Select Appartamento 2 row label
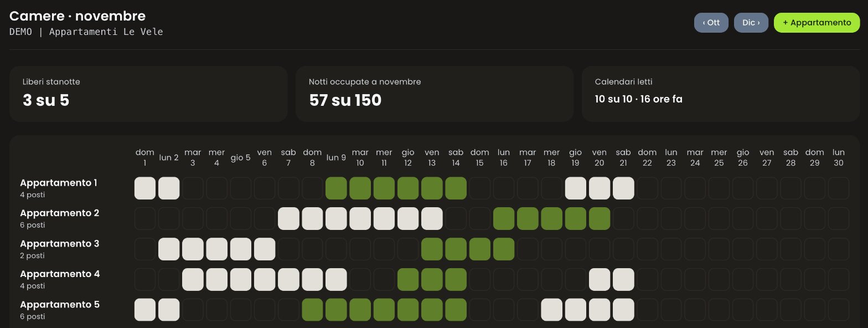Screen dimensions: 868x328 (x=60, y=213)
